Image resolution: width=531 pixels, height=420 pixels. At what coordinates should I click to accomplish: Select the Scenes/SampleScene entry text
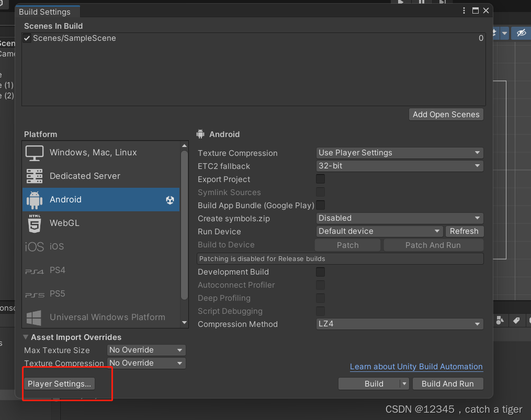pos(74,38)
